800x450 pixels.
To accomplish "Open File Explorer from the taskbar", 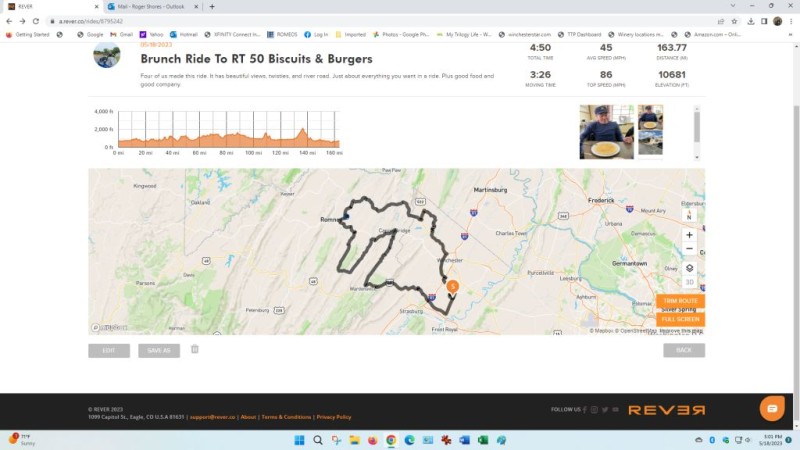I will pyautogui.click(x=354, y=440).
